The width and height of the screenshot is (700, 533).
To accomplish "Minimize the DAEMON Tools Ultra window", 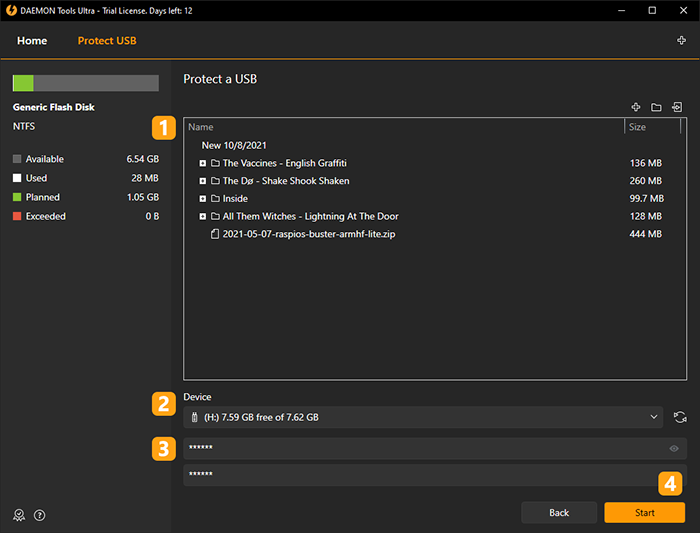I will coord(621,10).
